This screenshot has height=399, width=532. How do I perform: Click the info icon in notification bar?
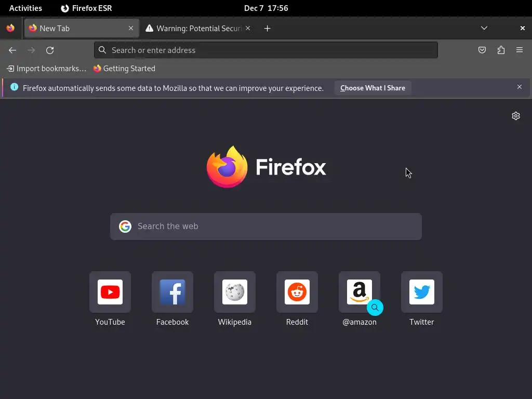14,87
